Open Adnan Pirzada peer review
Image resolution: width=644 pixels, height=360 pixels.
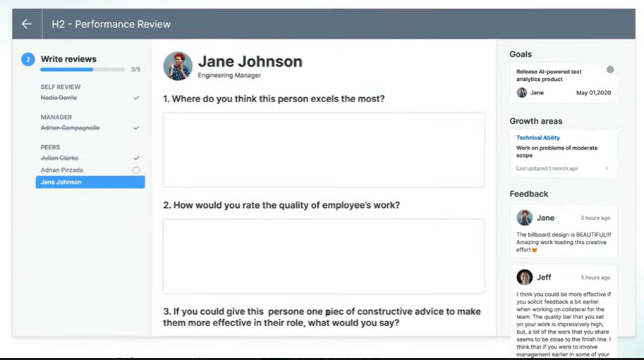61,170
